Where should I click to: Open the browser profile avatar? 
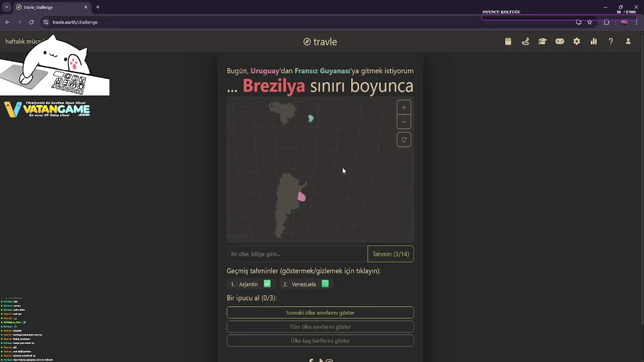(624, 22)
